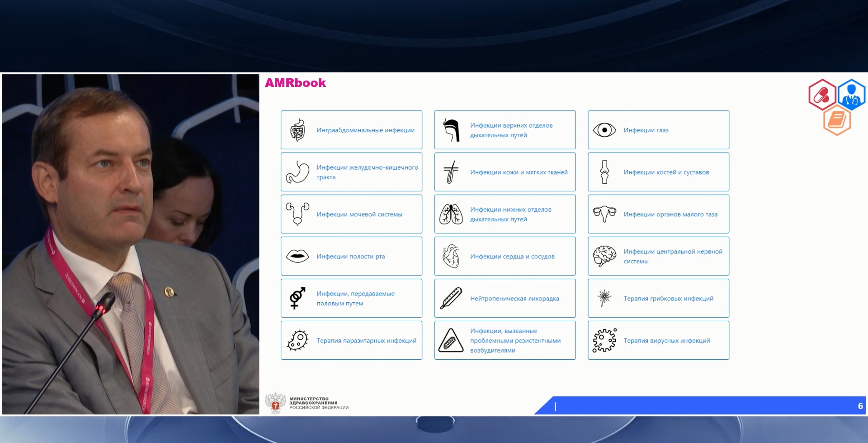The width and height of the screenshot is (868, 443).
Task: Click the blue doctor hexagon icon
Action: (x=851, y=95)
